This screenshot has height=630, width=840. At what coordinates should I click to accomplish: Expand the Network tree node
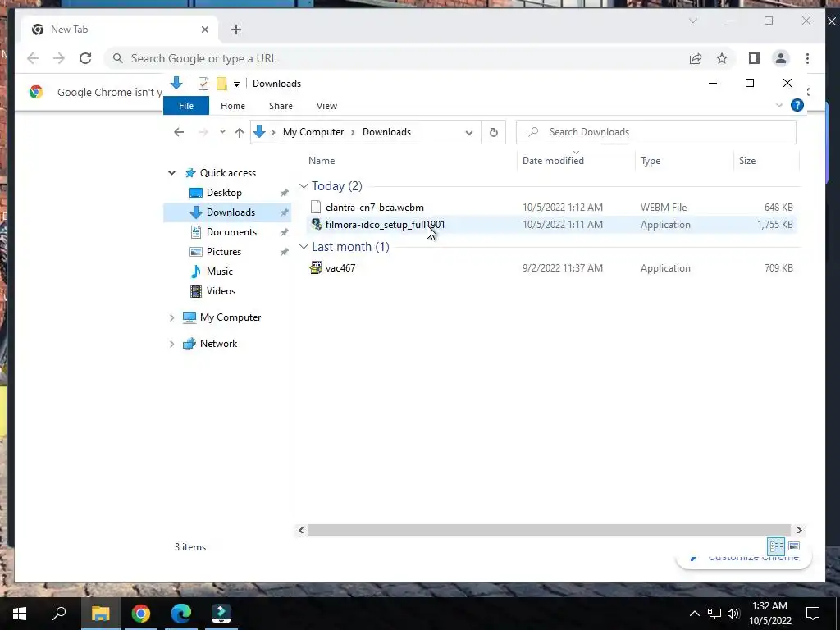[x=171, y=344]
